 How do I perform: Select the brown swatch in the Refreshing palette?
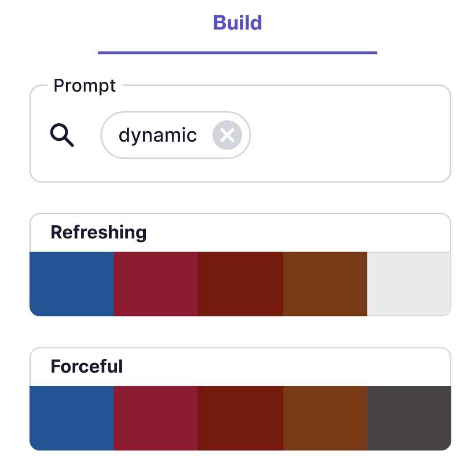[325, 283]
